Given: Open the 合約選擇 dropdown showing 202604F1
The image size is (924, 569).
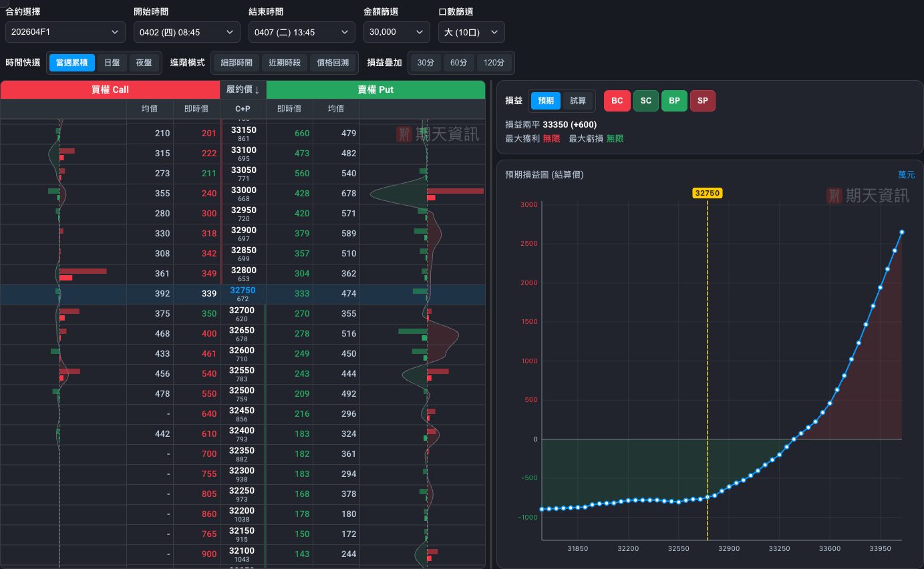Looking at the screenshot, I should pyautogui.click(x=65, y=32).
